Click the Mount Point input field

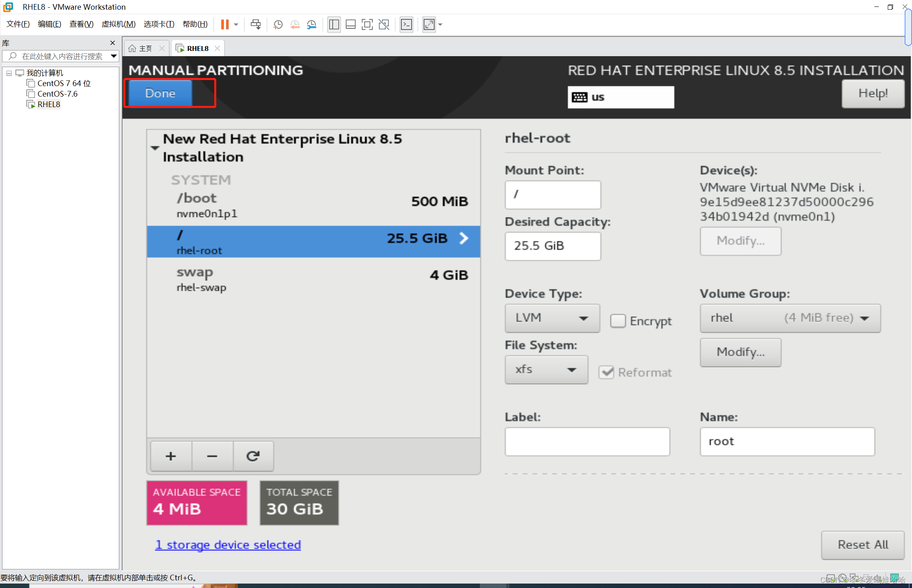tap(553, 194)
